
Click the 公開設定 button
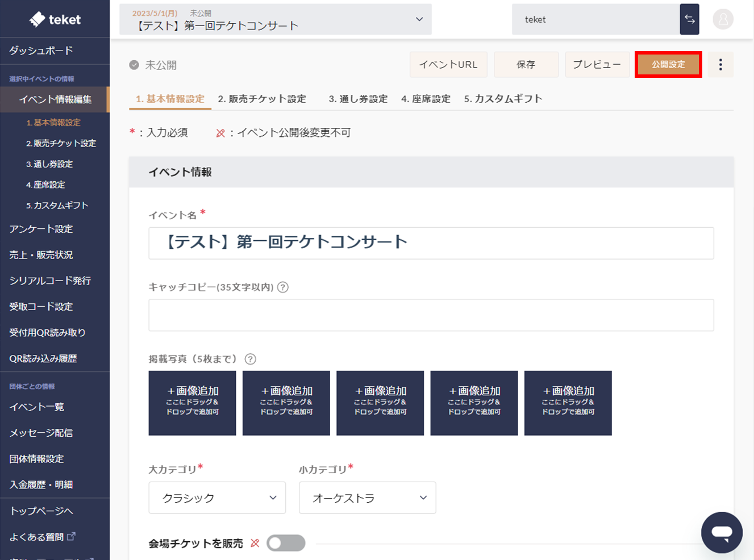pos(668,65)
